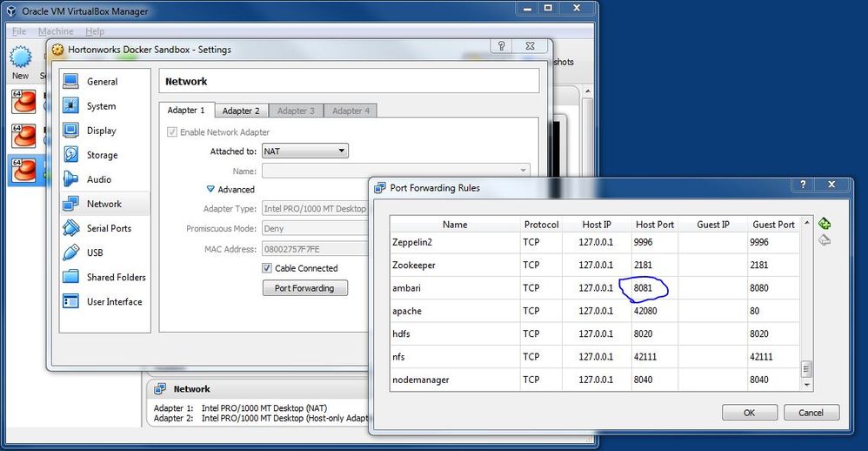
Task: Switch to the Adapter 3 tab
Action: coord(296,111)
